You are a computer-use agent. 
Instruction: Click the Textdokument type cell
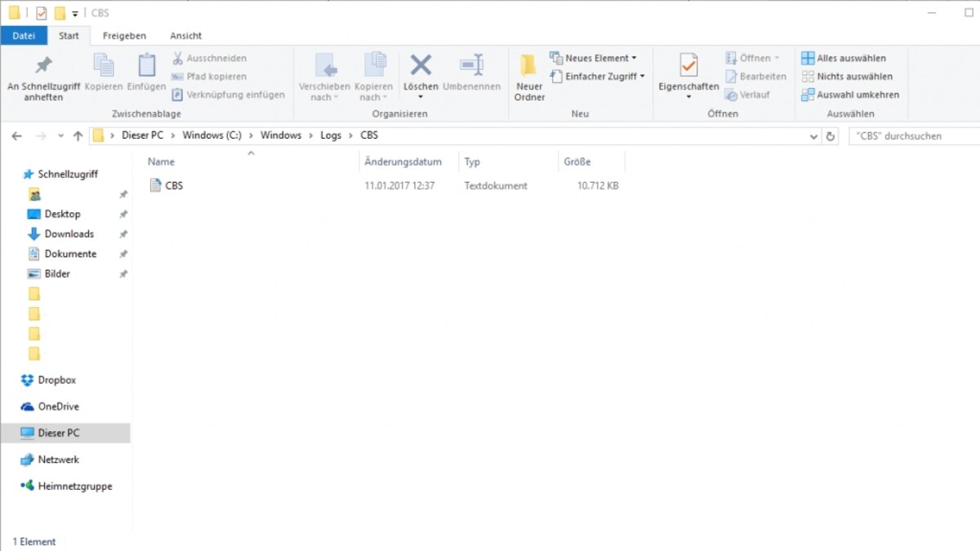click(496, 185)
